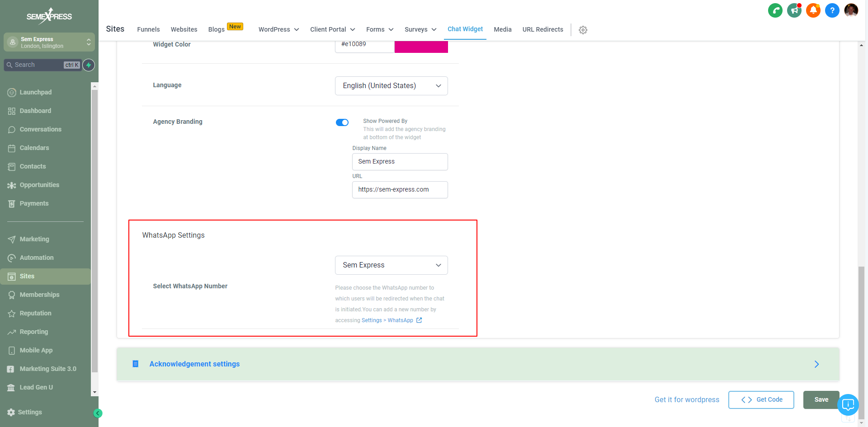Select Sites in the sidebar
Viewport: 868px width, 427px height.
click(45, 276)
